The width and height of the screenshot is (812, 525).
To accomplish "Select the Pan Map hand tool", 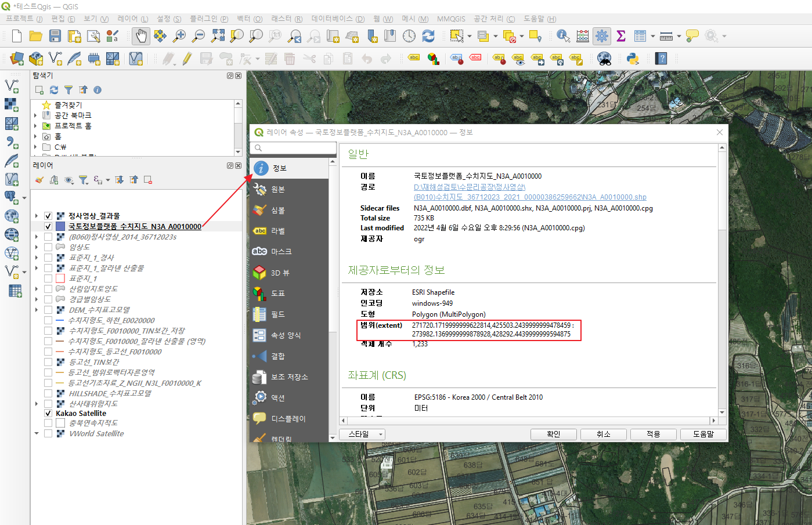I will pos(140,36).
